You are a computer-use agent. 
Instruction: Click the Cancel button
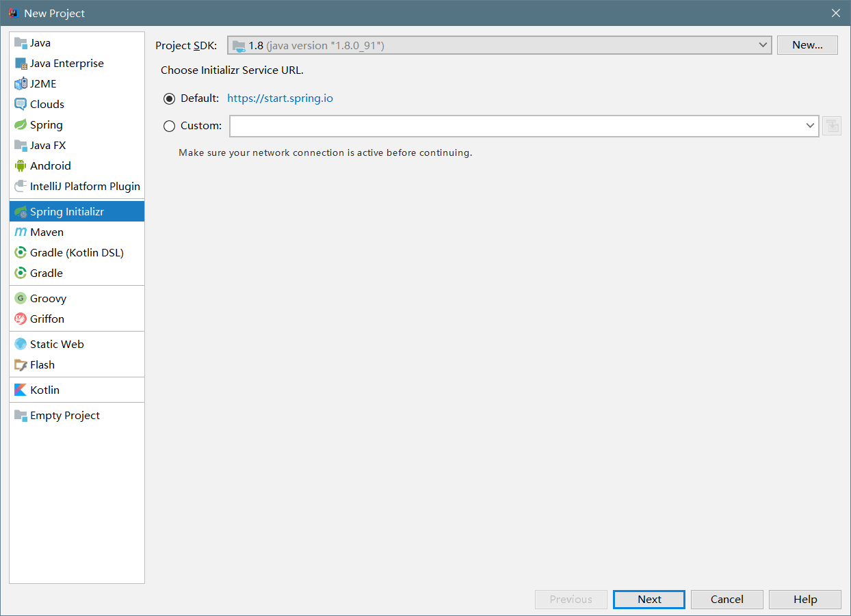click(x=727, y=600)
